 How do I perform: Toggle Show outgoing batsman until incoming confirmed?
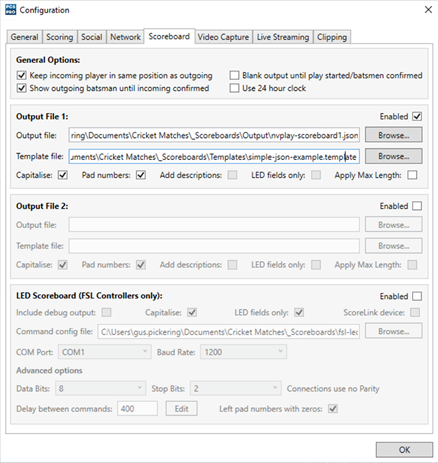click(22, 88)
